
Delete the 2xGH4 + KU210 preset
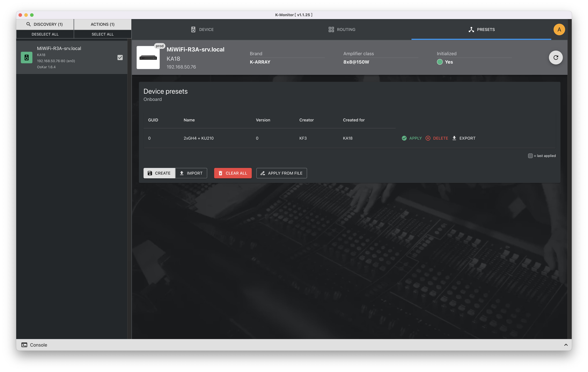437,138
